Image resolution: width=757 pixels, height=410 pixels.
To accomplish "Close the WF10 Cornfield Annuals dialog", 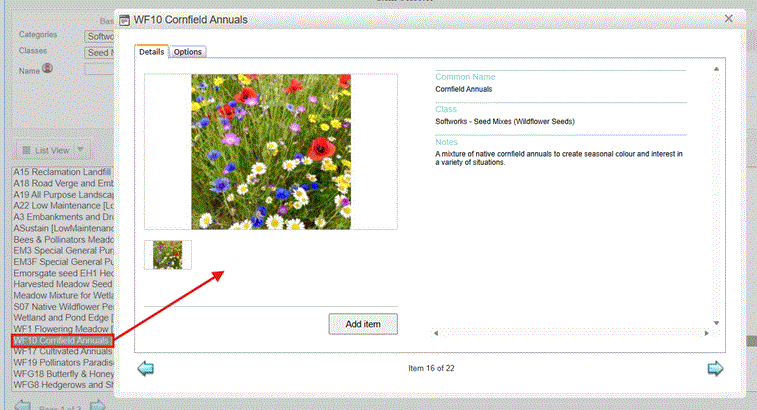I will click(x=729, y=19).
